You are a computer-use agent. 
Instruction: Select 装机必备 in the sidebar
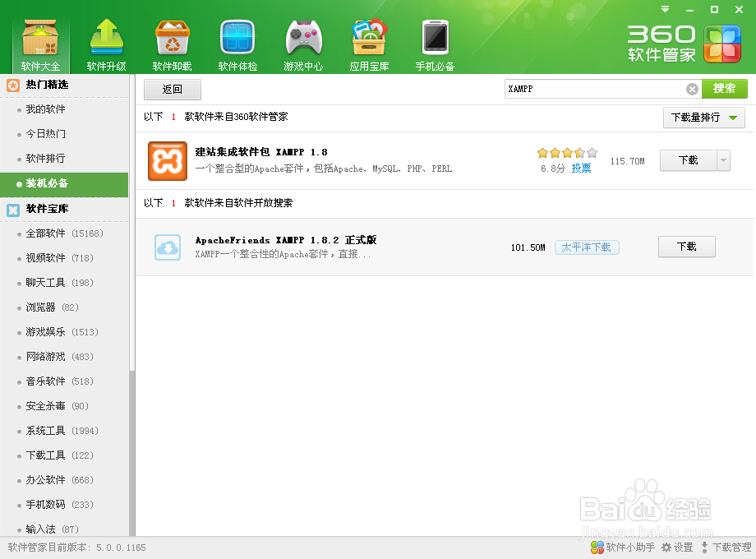click(64, 185)
